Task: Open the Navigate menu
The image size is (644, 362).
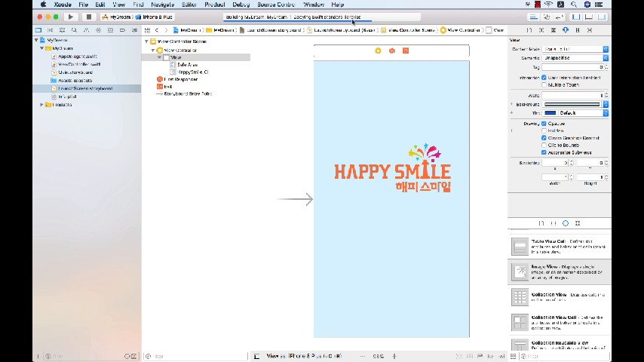Action: coord(163,5)
